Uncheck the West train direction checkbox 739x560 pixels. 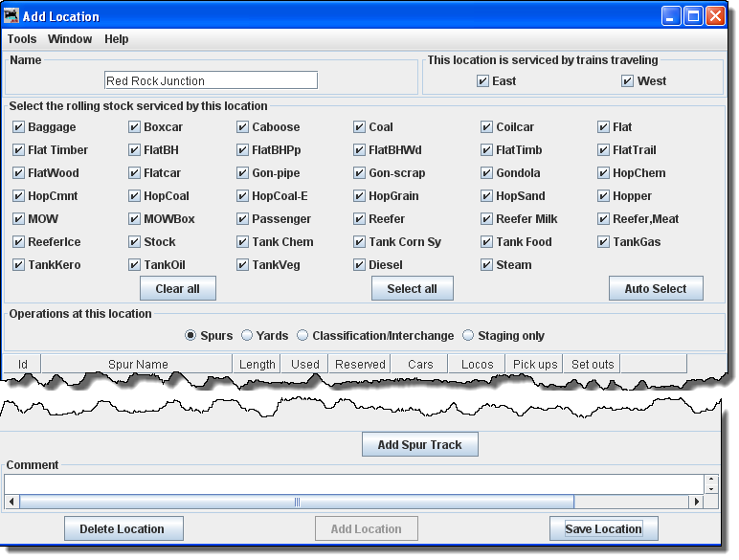(x=628, y=81)
